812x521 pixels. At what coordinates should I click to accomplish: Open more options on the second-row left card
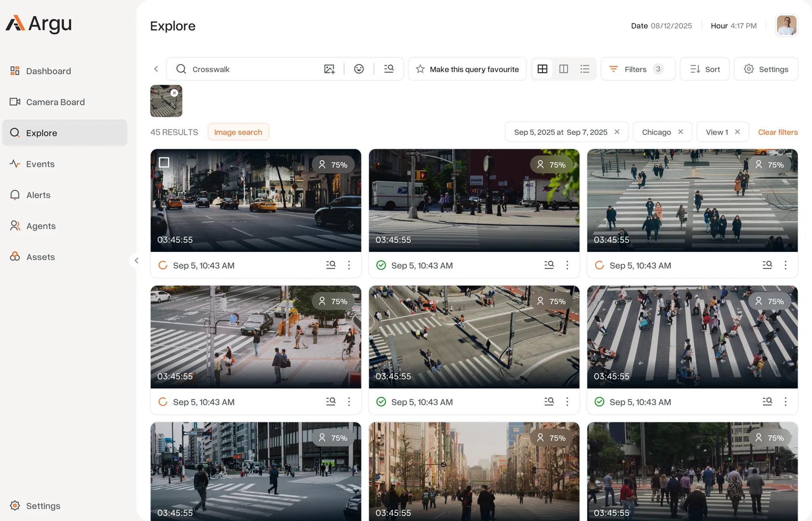point(349,402)
